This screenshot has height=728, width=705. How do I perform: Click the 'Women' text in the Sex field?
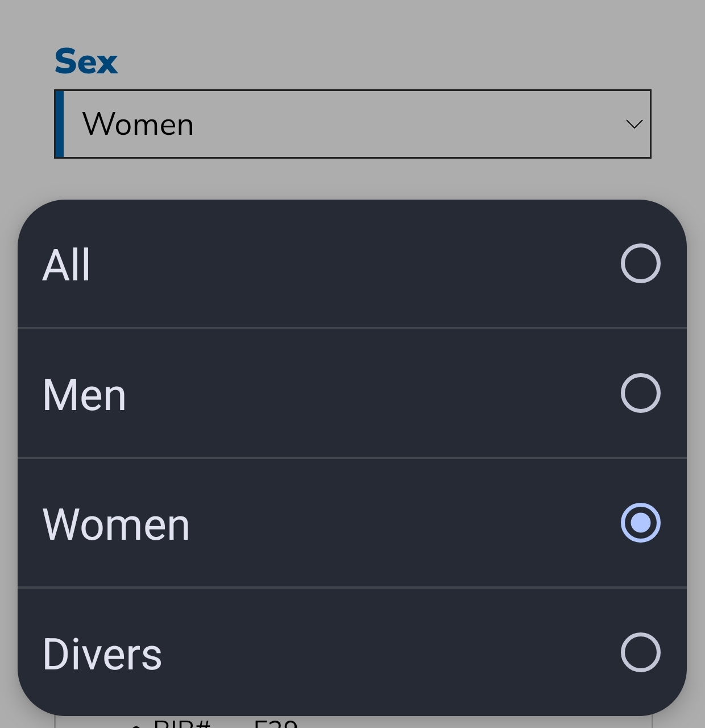click(x=138, y=124)
